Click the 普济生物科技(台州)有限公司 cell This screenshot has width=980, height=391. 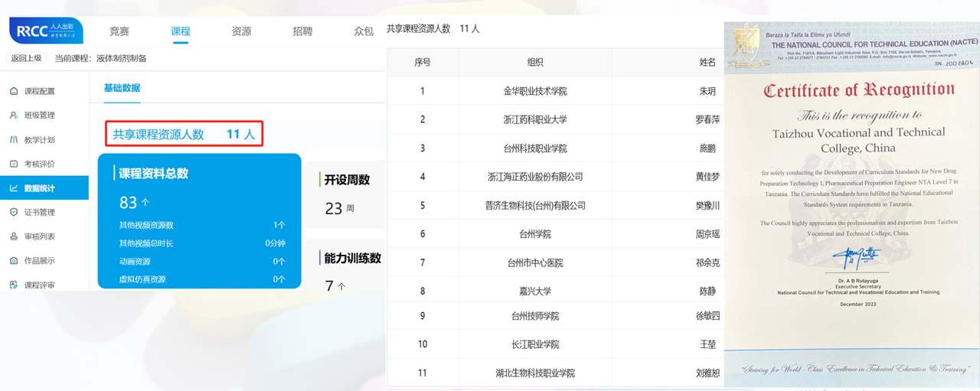pyautogui.click(x=535, y=206)
